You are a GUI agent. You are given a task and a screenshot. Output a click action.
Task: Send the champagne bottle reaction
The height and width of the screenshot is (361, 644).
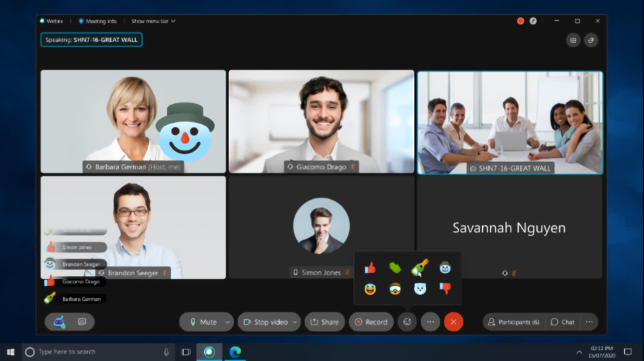[420, 268]
